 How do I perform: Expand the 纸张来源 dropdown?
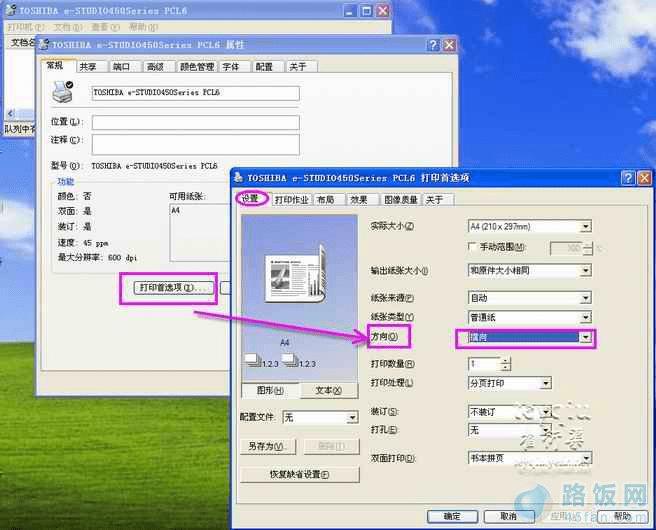pos(586,298)
